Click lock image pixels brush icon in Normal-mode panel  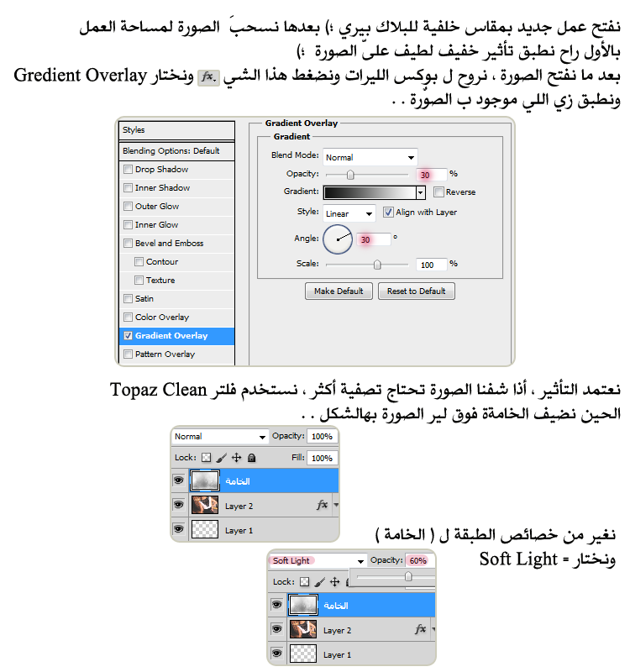[x=222, y=458]
